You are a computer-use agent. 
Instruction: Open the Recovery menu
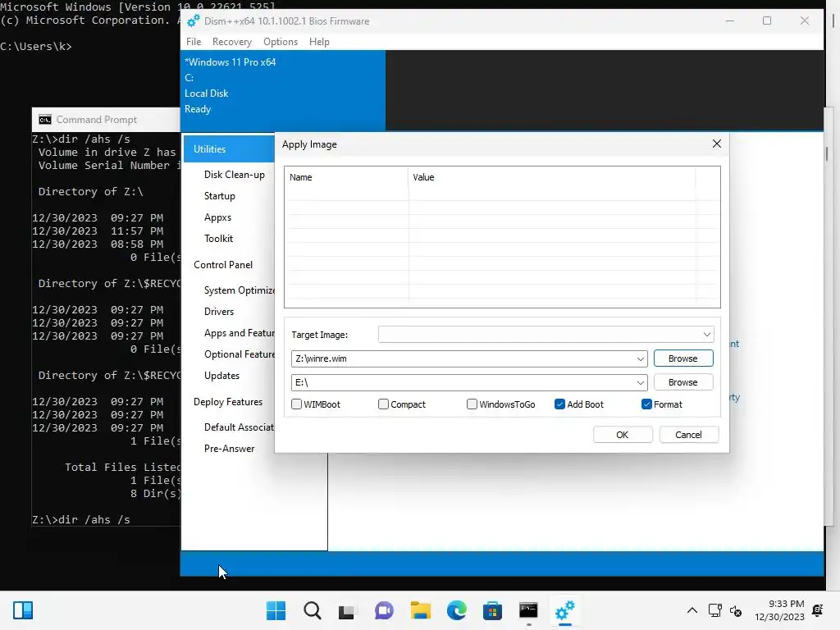232,42
